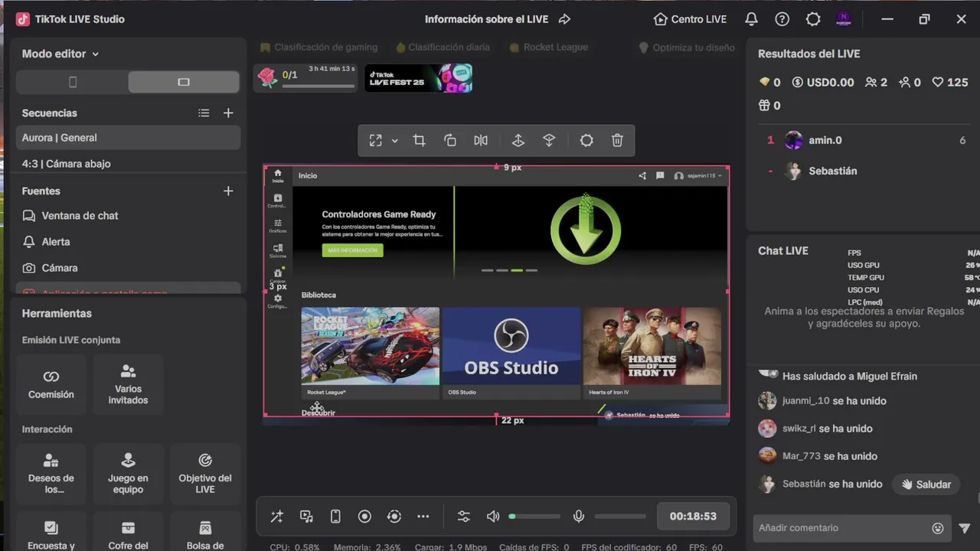The width and height of the screenshot is (980, 551).
Task: Open Información sobre el LIVE share arrow
Action: (x=565, y=19)
